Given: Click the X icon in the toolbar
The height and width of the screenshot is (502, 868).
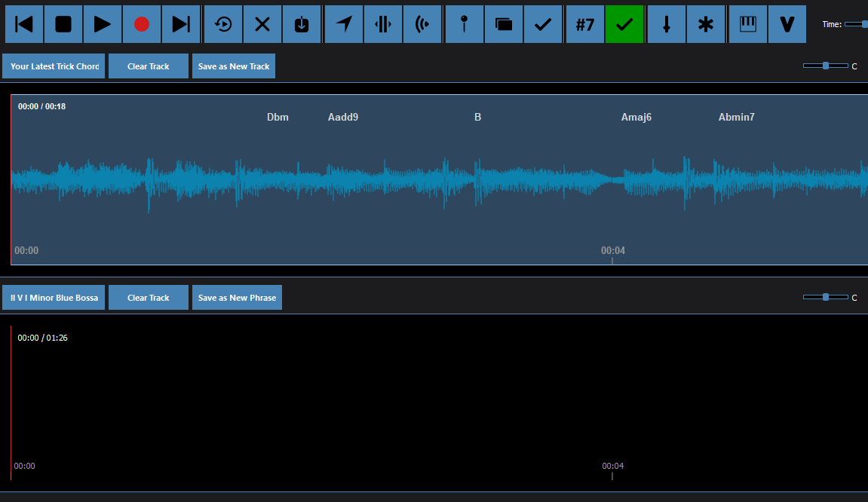Looking at the screenshot, I should coord(262,24).
